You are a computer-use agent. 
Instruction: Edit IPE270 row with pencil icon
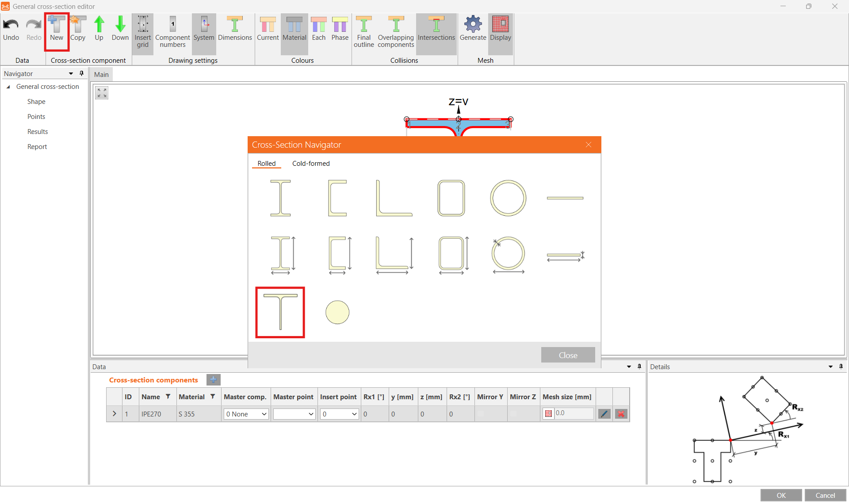(x=604, y=414)
